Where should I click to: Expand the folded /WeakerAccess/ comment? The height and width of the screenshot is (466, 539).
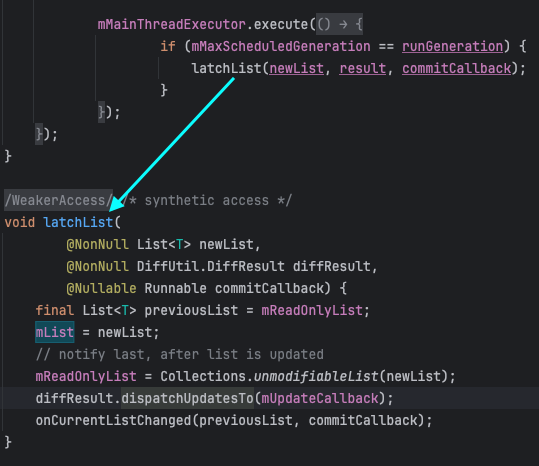[58, 200]
